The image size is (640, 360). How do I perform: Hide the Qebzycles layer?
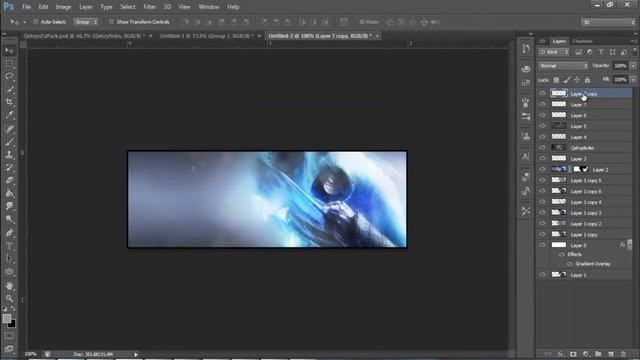point(542,148)
